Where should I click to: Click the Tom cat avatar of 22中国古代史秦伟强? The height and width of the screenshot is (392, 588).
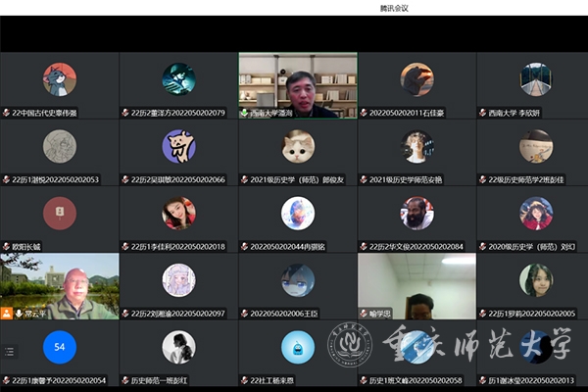tap(60, 79)
